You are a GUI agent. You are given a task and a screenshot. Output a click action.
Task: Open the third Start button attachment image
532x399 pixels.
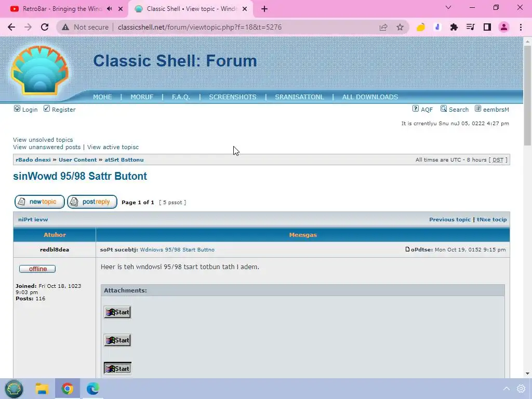click(117, 368)
